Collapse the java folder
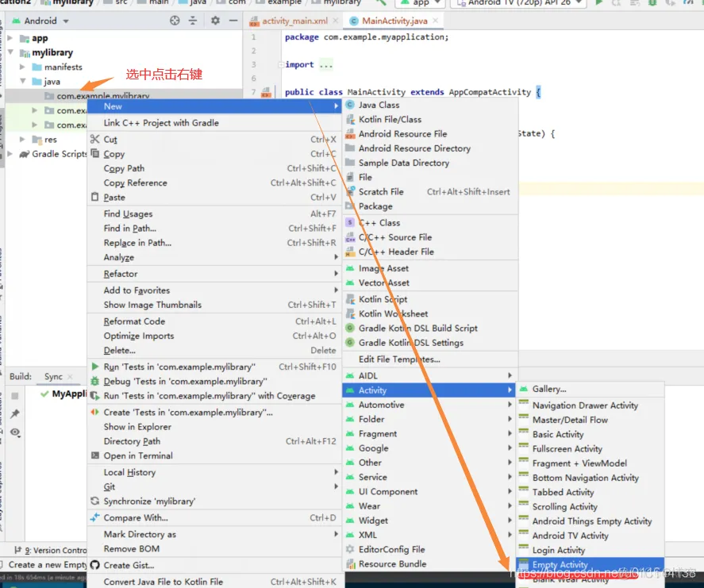The height and width of the screenshot is (588, 704). (22, 81)
